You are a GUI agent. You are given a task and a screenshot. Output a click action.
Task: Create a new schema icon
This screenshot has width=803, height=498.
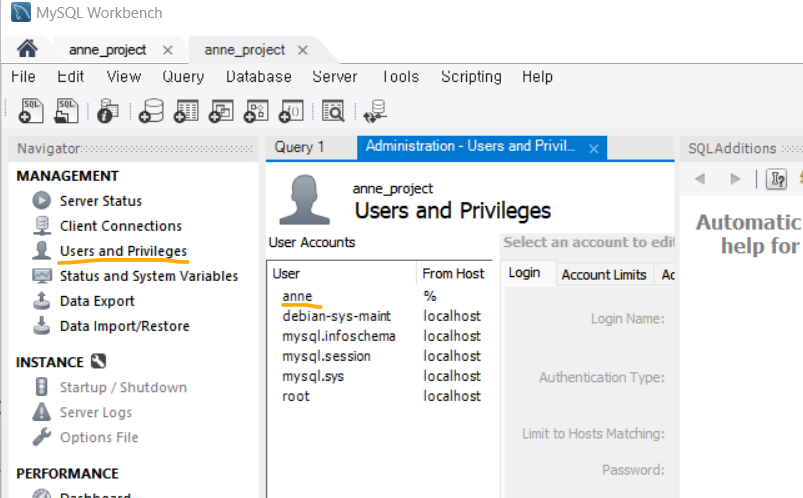click(151, 111)
